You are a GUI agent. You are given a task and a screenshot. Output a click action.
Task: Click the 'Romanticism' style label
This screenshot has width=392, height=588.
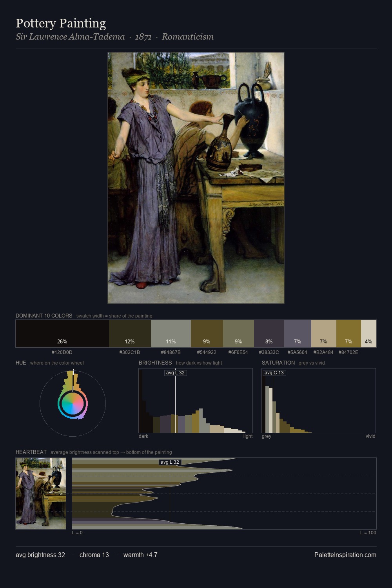pos(188,37)
